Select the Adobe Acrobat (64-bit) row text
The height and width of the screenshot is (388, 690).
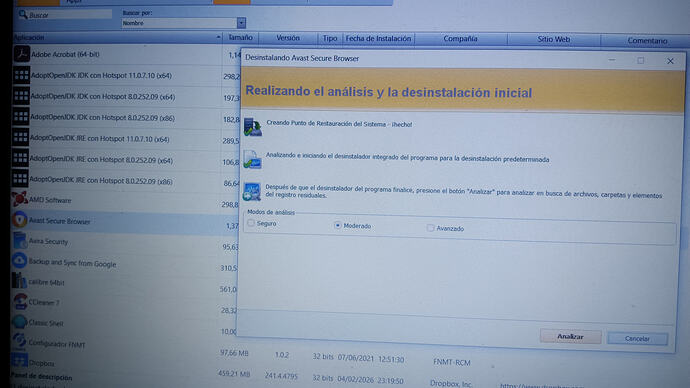[x=65, y=55]
